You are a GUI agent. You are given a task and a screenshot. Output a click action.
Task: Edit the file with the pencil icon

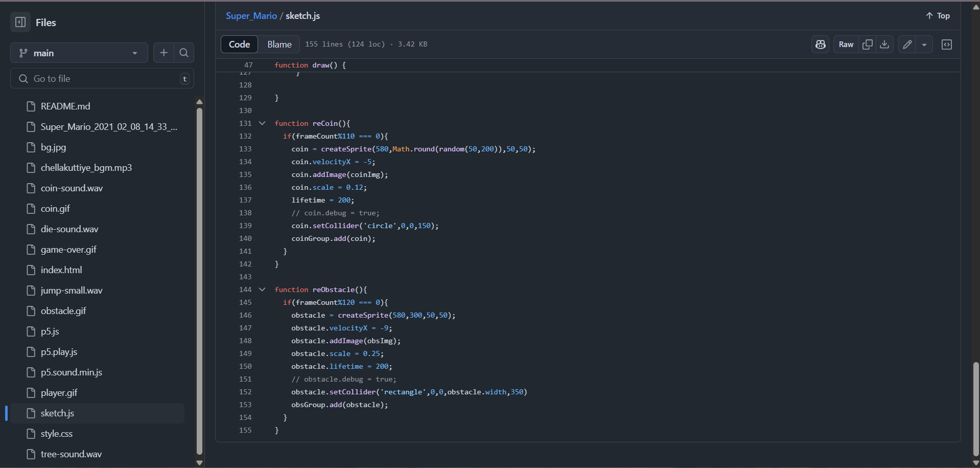[907, 44]
